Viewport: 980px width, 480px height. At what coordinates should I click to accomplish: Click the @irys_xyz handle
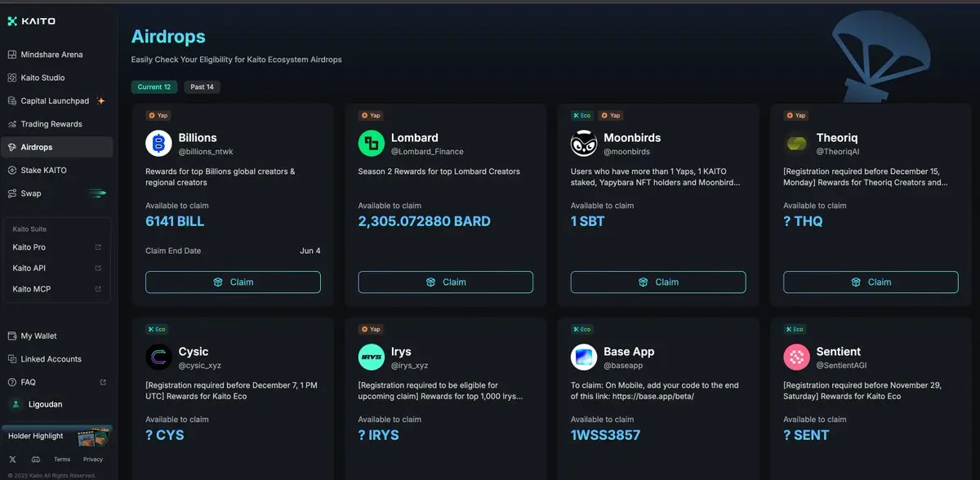click(410, 366)
